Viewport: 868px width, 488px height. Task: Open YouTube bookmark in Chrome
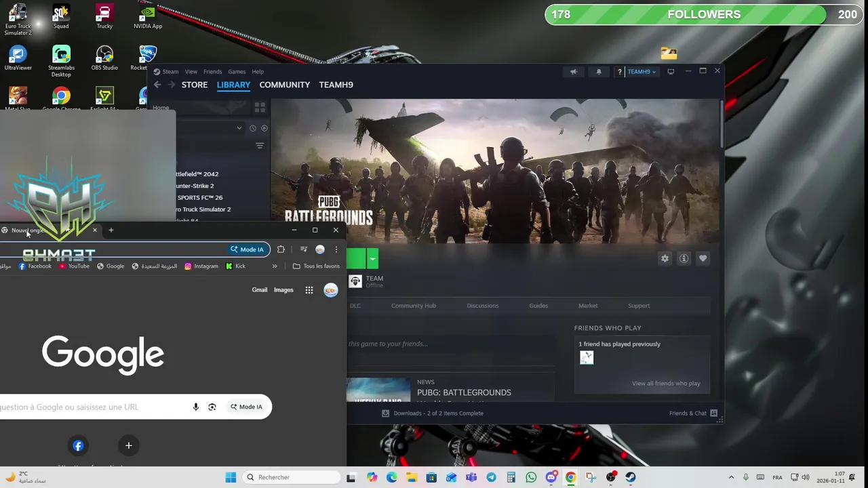74,266
